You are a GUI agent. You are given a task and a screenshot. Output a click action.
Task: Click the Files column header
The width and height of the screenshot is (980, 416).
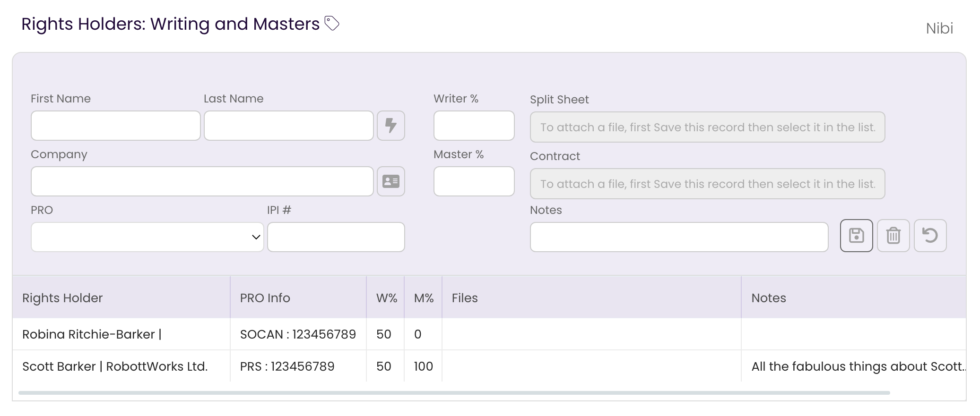pyautogui.click(x=592, y=298)
